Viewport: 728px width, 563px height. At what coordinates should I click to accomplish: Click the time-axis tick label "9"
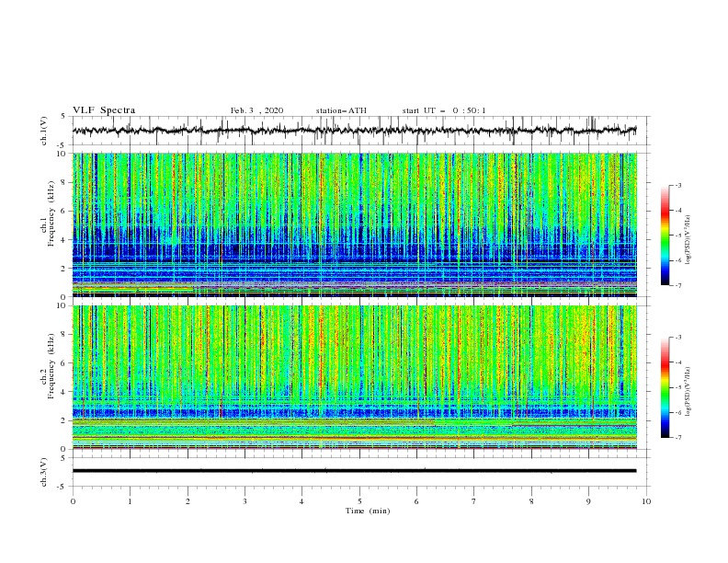click(x=588, y=501)
